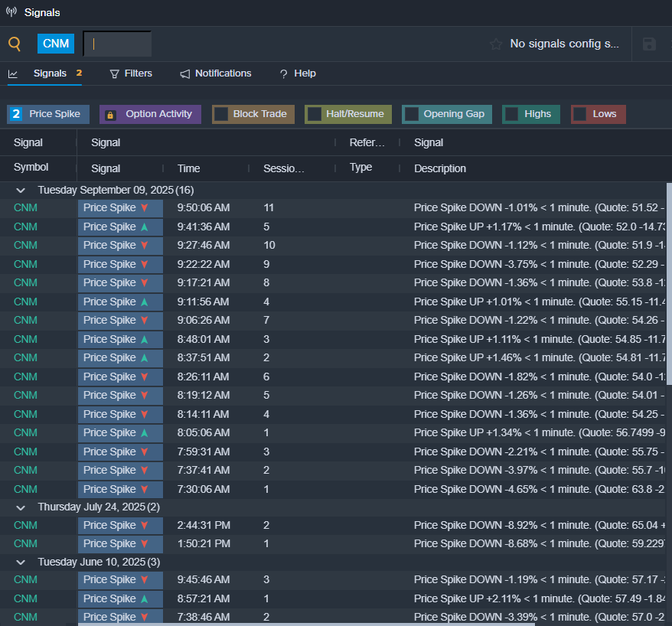Toggle the Price Spike filter checkbox
This screenshot has height=626, width=672.
(16, 114)
